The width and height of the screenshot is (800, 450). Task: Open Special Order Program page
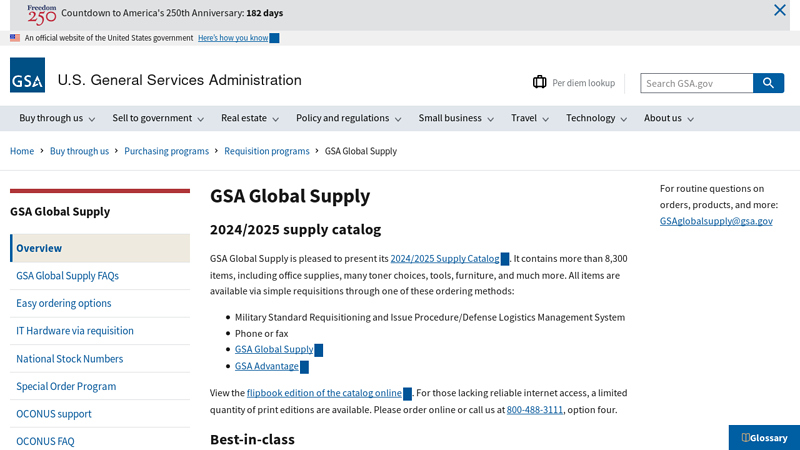pos(100,386)
